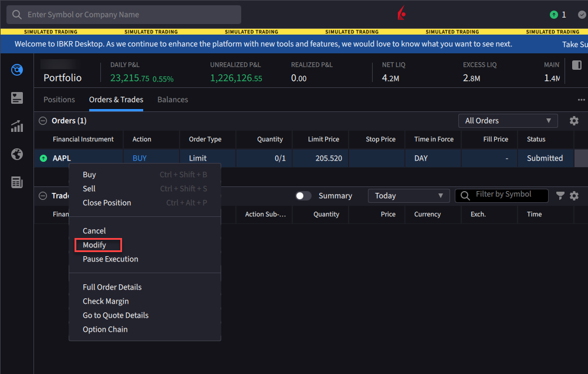
Task: Click the Daily P&L value 23,215.75
Action: 130,78
